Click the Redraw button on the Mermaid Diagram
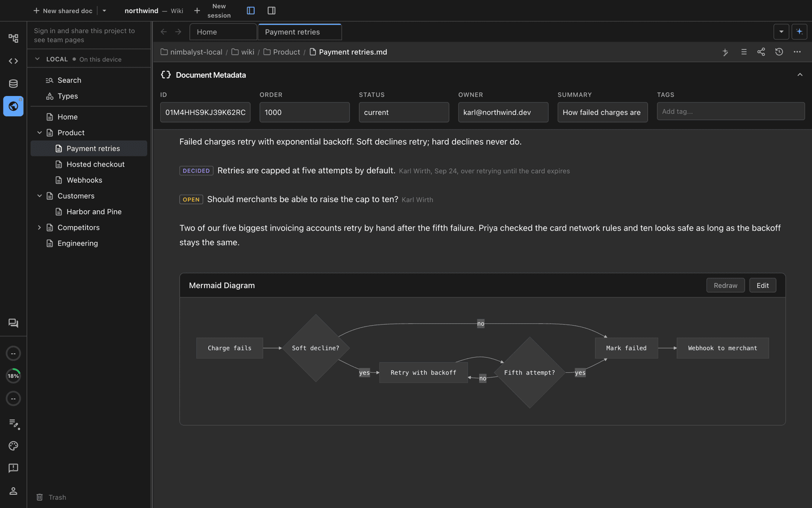The image size is (812, 508). pyautogui.click(x=726, y=285)
